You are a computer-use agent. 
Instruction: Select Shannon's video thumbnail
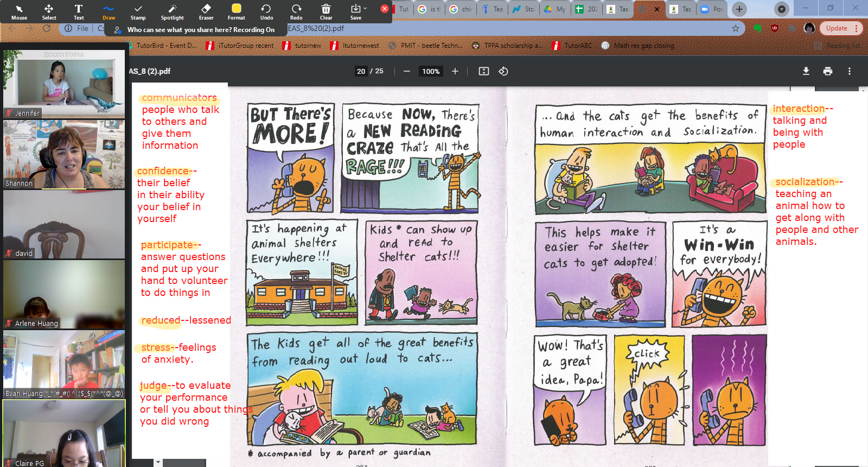[64, 154]
